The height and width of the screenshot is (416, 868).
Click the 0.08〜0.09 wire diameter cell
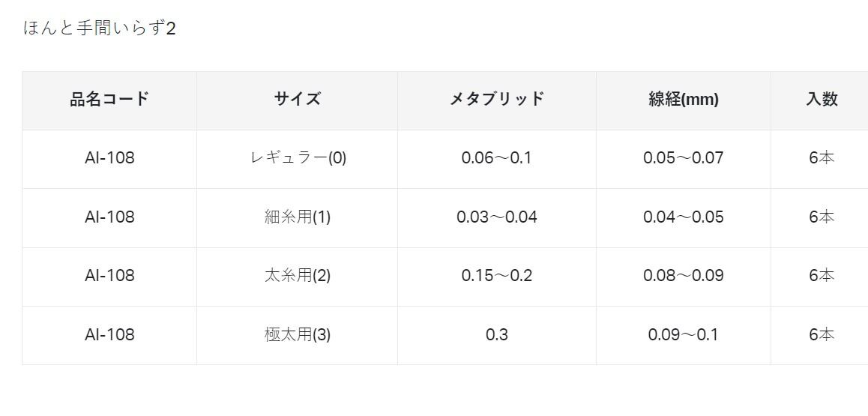(684, 276)
